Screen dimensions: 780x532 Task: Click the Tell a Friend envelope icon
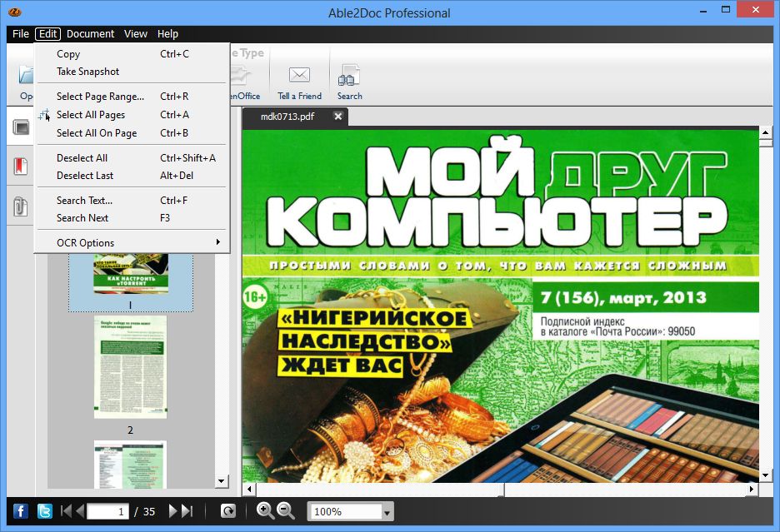[x=299, y=75]
